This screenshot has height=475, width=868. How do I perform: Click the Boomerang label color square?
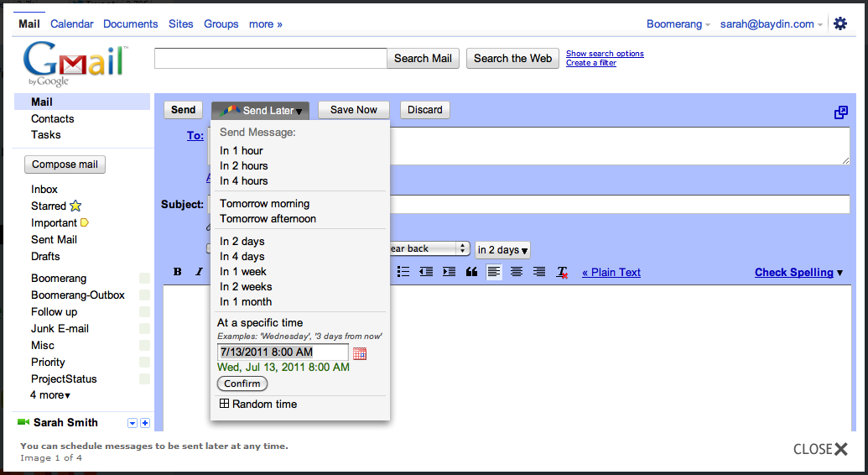144,279
